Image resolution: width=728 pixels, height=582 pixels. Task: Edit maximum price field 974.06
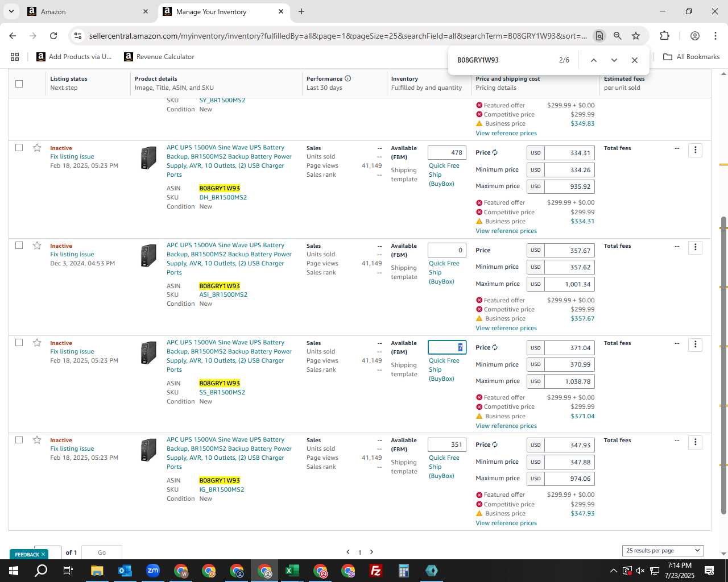(569, 479)
